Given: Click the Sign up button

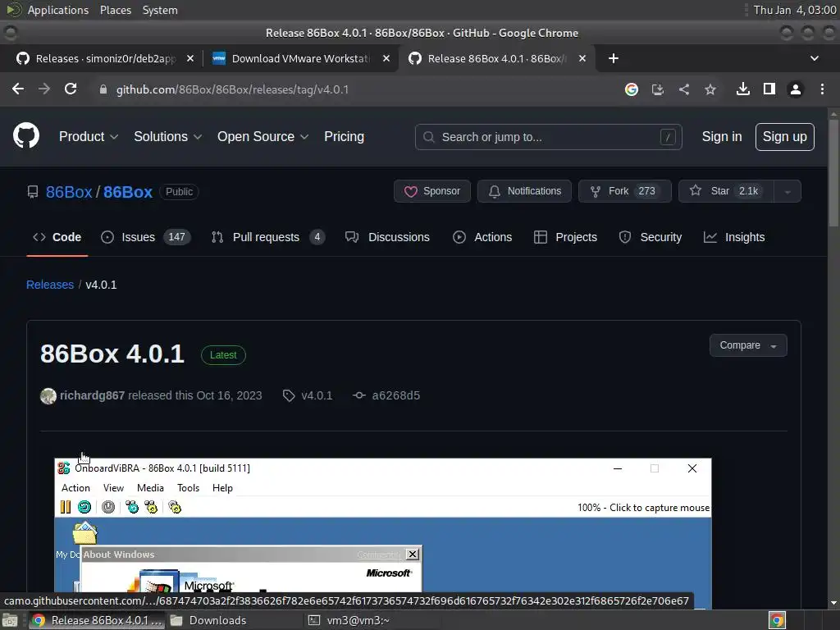Looking at the screenshot, I should [x=784, y=137].
